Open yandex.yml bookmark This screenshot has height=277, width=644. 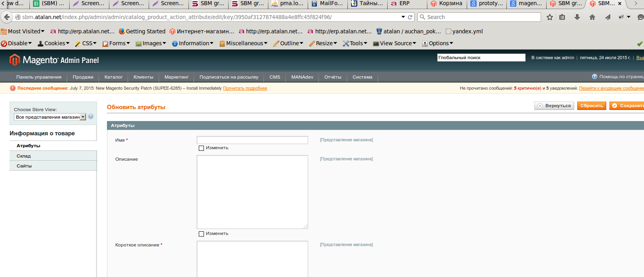(464, 31)
